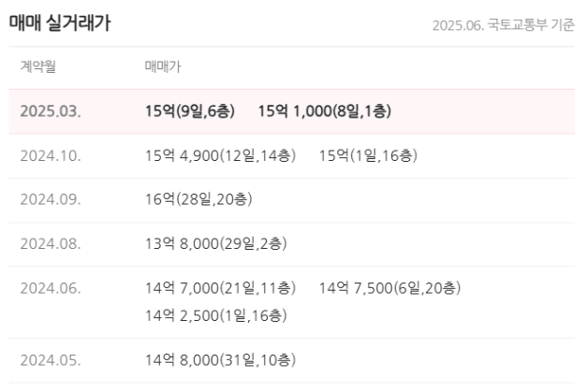Click 14억 7,000(21일,11층) transaction
The height and width of the screenshot is (392, 587).
coord(221,289)
